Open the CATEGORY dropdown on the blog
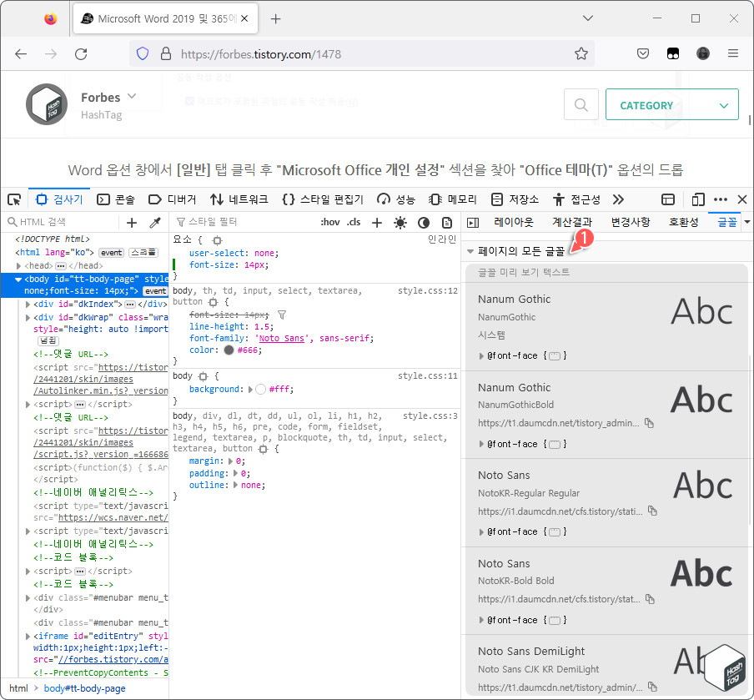Screen dimensions: 754x700 [x=671, y=104]
